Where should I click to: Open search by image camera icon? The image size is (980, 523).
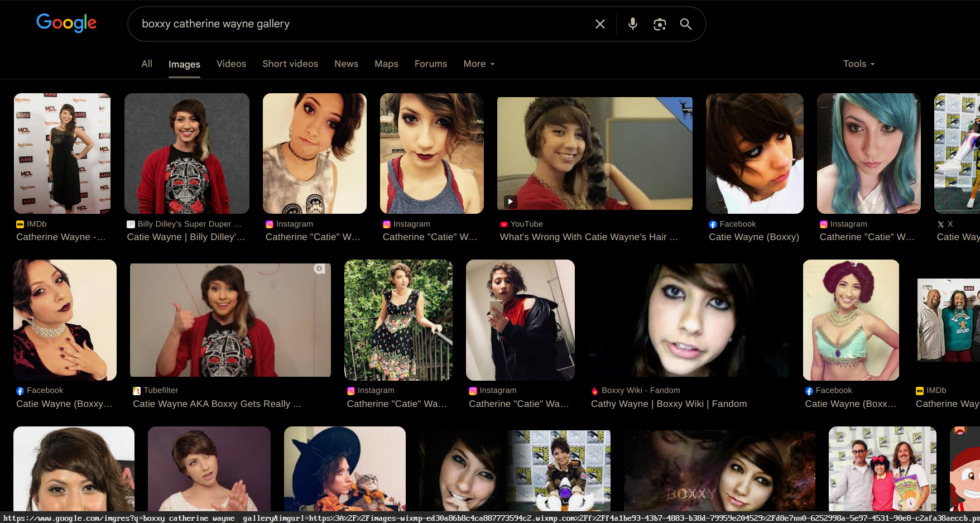(660, 24)
